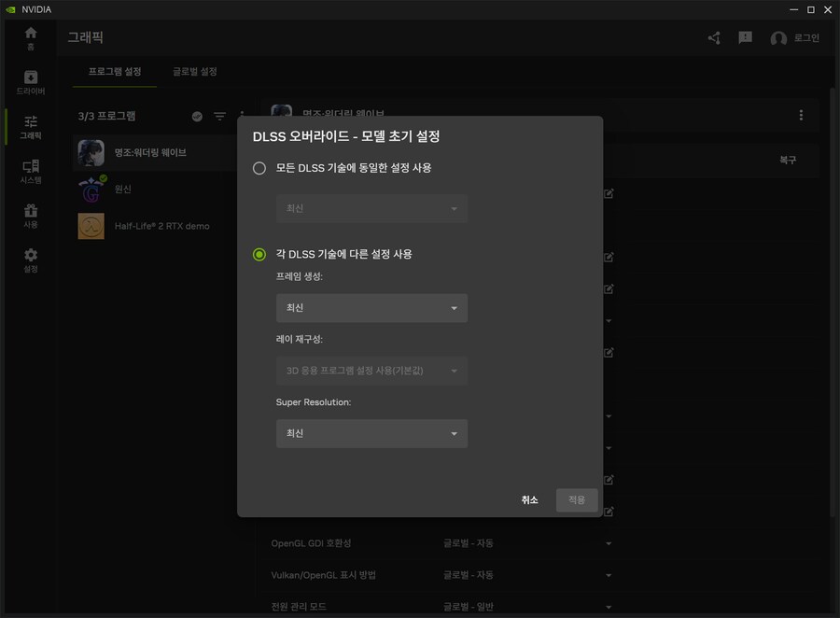This screenshot has width=840, height=618.
Task: Click the '글로벌 - 일반' power mode value
Action: pyautogui.click(x=469, y=607)
